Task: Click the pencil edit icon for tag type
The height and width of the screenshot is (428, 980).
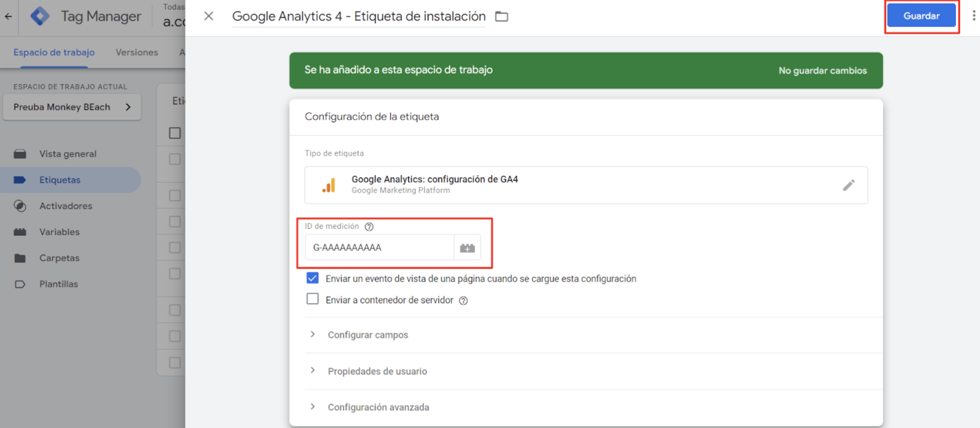Action: 848,185
